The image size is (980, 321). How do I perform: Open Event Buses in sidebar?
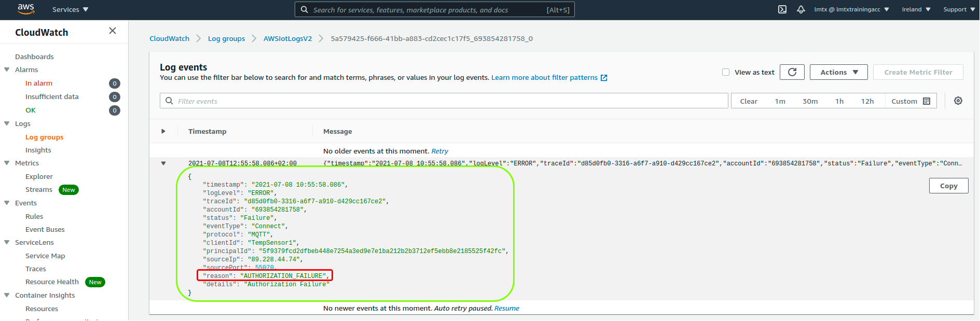pos(45,229)
